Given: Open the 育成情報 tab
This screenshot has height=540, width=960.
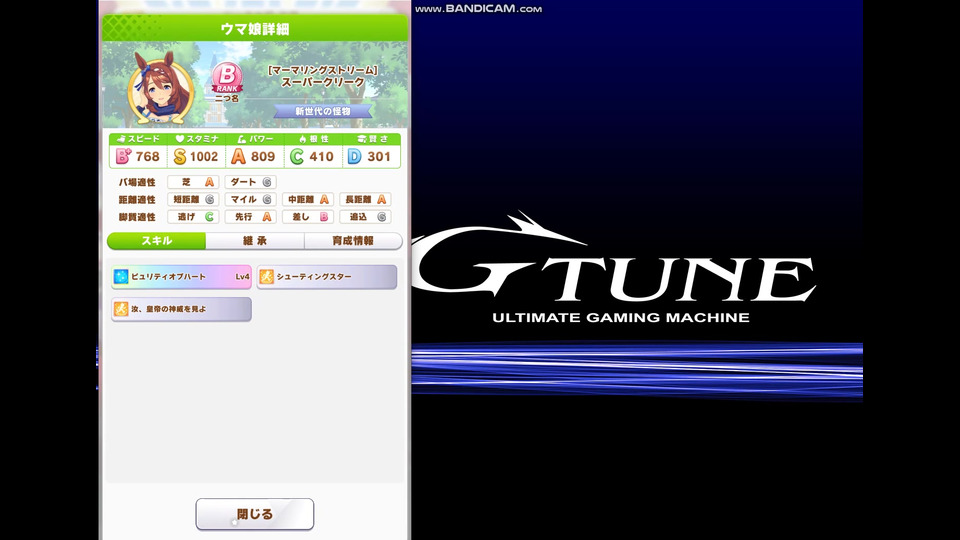Looking at the screenshot, I should 353,241.
